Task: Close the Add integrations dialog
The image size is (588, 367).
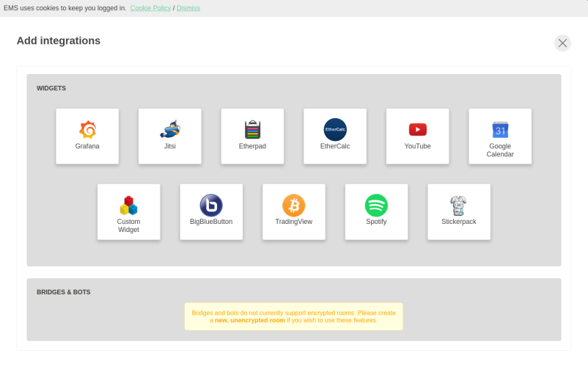Action: pos(562,43)
